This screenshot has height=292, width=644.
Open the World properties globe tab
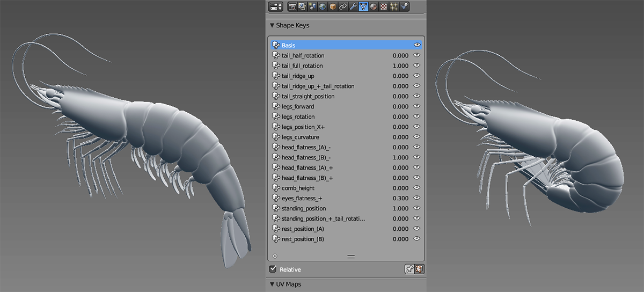coord(323,7)
